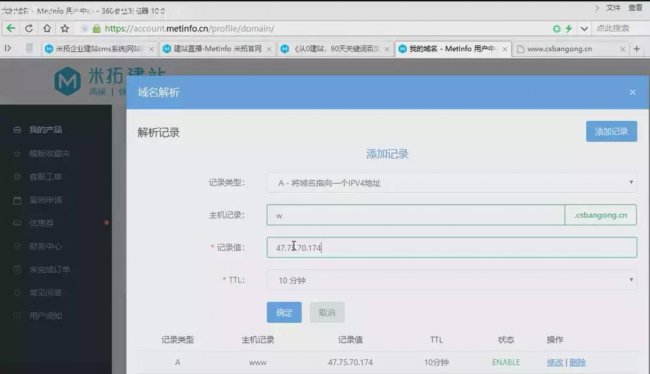This screenshot has width=650, height=374.
Task: Click the green padlock security icon
Action: [97, 29]
